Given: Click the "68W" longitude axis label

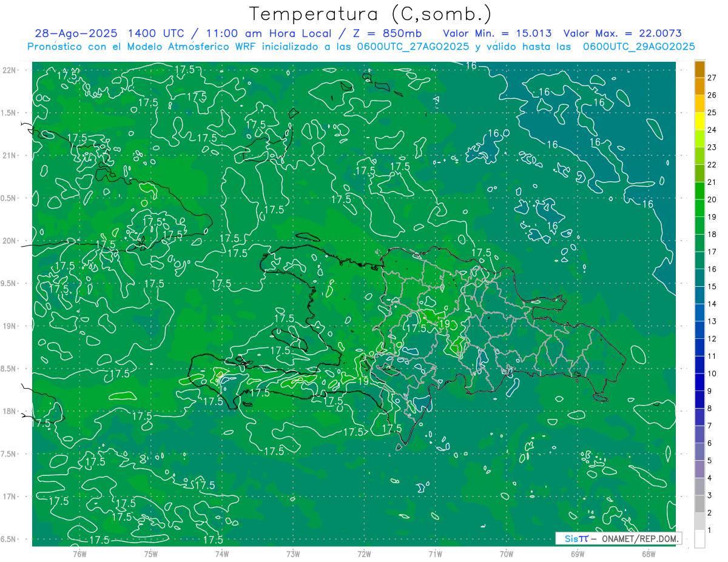Looking at the screenshot, I should [x=649, y=554].
